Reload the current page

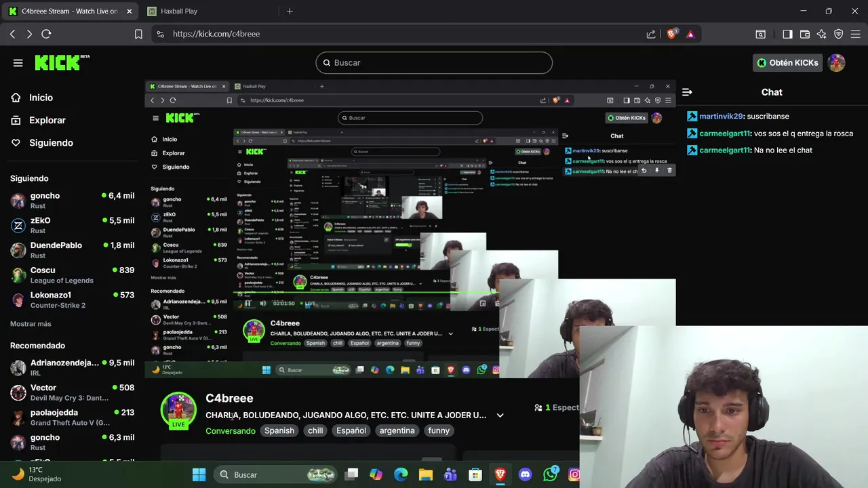click(x=46, y=34)
